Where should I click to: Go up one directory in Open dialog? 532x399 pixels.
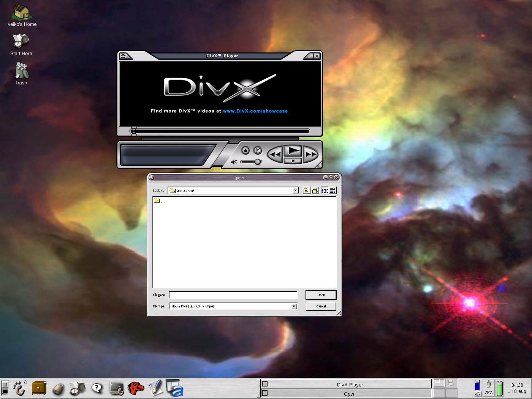(x=306, y=190)
